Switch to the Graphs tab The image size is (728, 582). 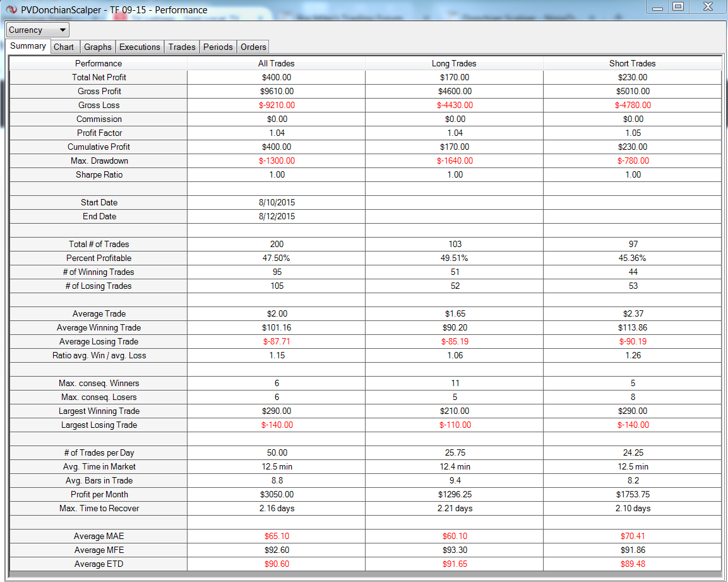pyautogui.click(x=97, y=47)
